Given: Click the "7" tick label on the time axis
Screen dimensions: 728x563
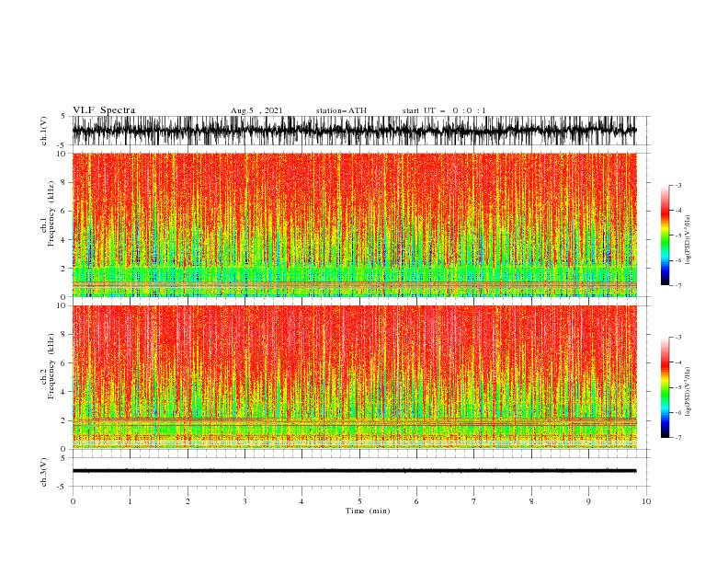Looking at the screenshot, I should coord(474,501).
